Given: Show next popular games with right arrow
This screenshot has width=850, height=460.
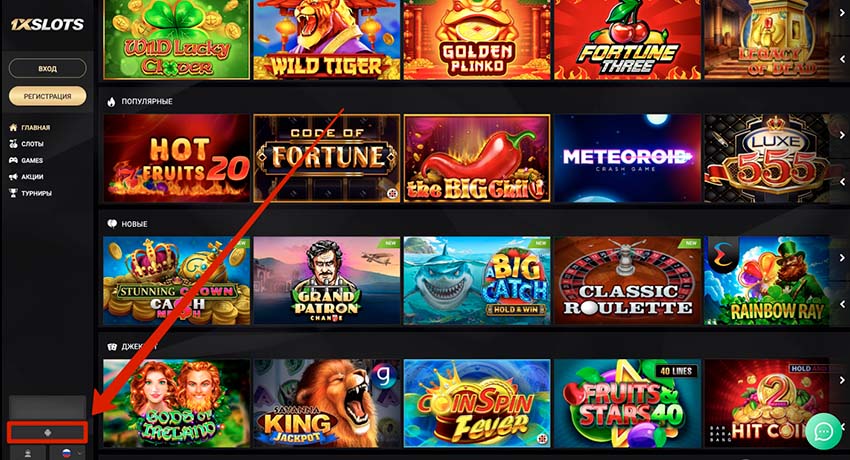Looking at the screenshot, I should click(x=842, y=135).
